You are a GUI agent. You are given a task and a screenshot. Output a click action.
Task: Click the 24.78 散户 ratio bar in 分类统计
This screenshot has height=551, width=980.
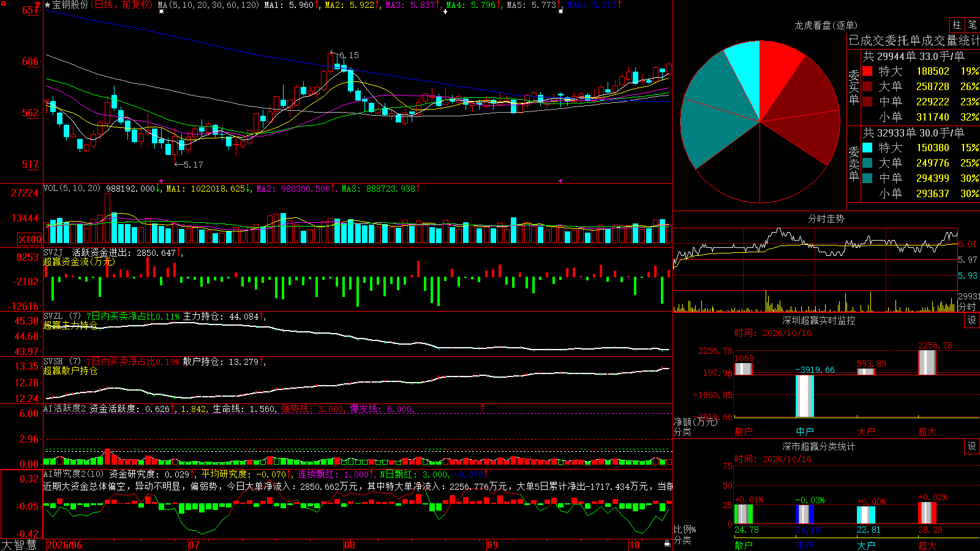pos(744,514)
